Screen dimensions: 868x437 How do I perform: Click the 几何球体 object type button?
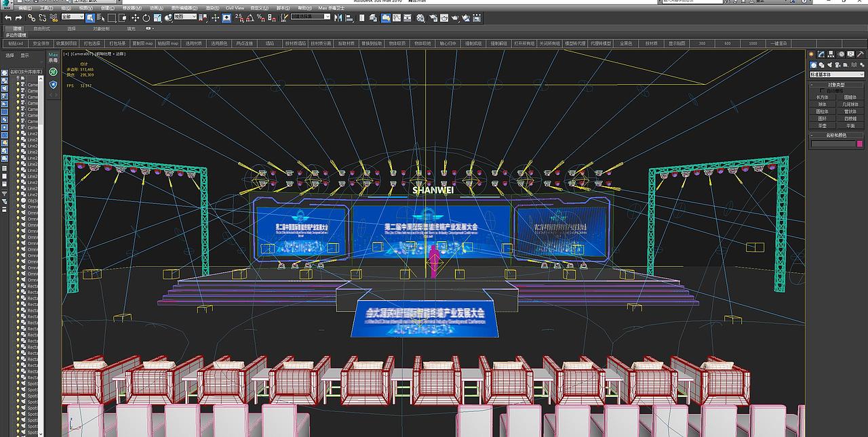tap(850, 104)
